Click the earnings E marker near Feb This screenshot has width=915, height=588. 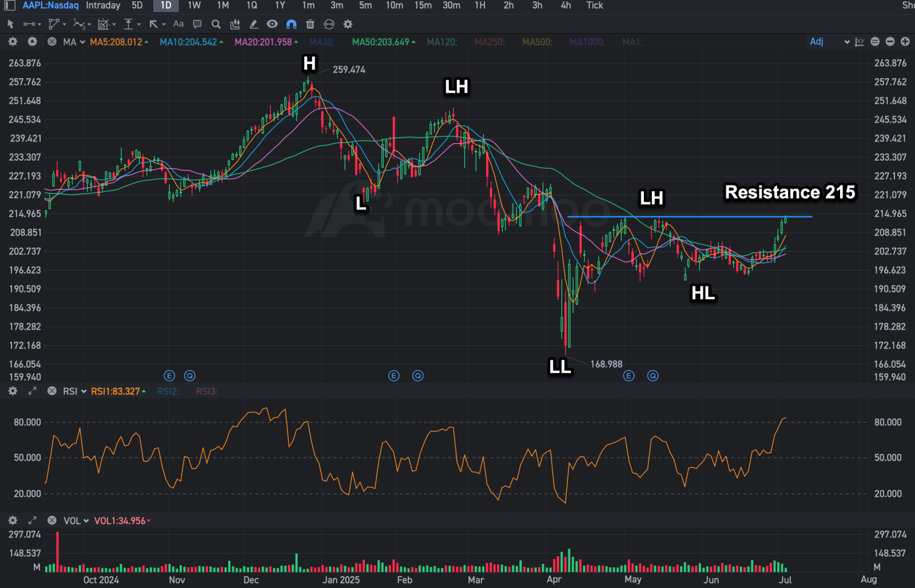click(393, 376)
